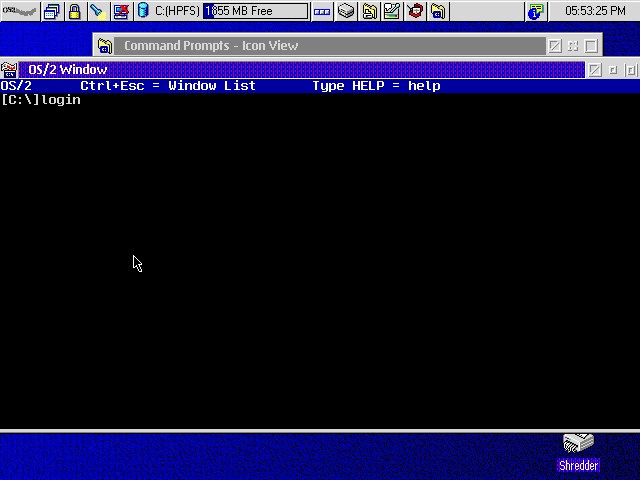Viewport: 640px width, 480px height.
Task: Click the [C:\]login command line text
Action: click(x=41, y=100)
